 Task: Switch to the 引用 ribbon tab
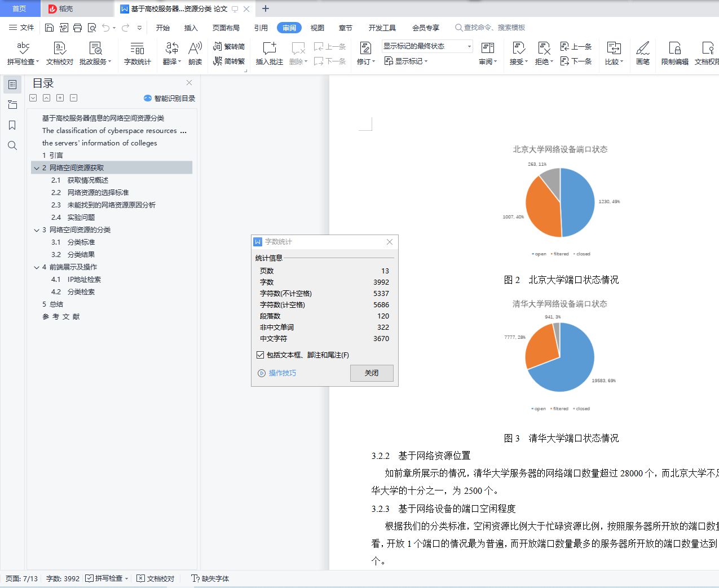(261, 28)
